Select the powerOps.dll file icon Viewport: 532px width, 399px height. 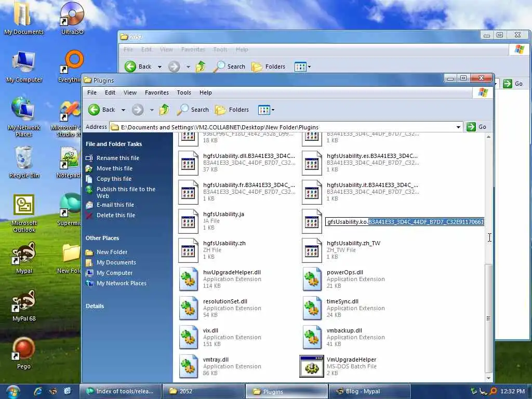(x=312, y=280)
